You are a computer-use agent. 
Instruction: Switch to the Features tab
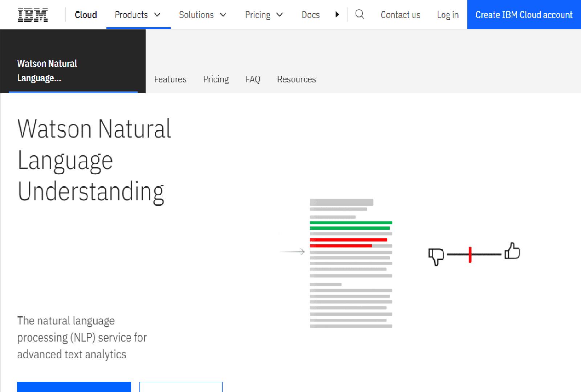click(170, 79)
